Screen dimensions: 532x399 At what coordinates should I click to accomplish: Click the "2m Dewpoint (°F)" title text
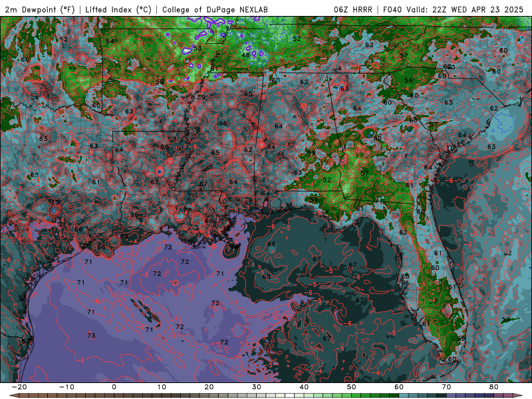[39, 9]
